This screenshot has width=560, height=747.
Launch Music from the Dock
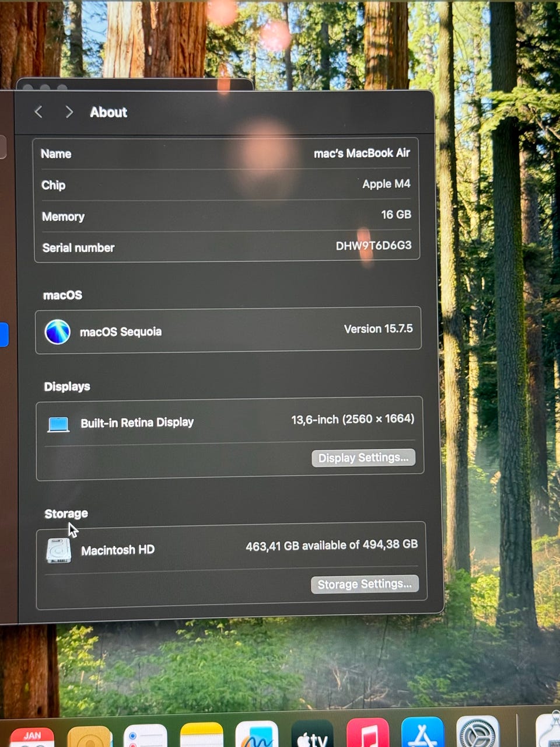point(367,732)
